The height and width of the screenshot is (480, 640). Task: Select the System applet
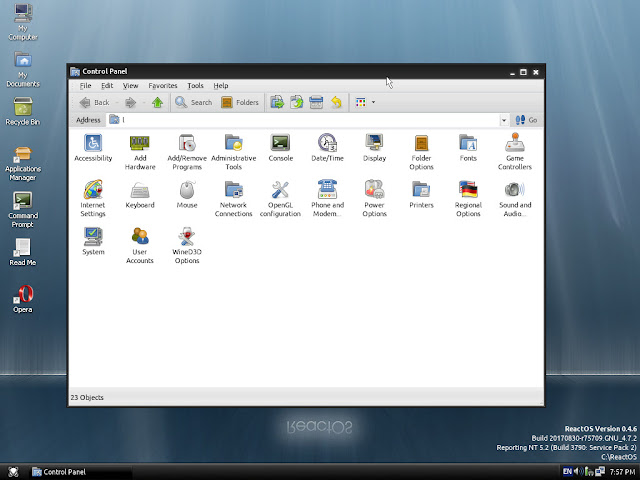coord(93,242)
